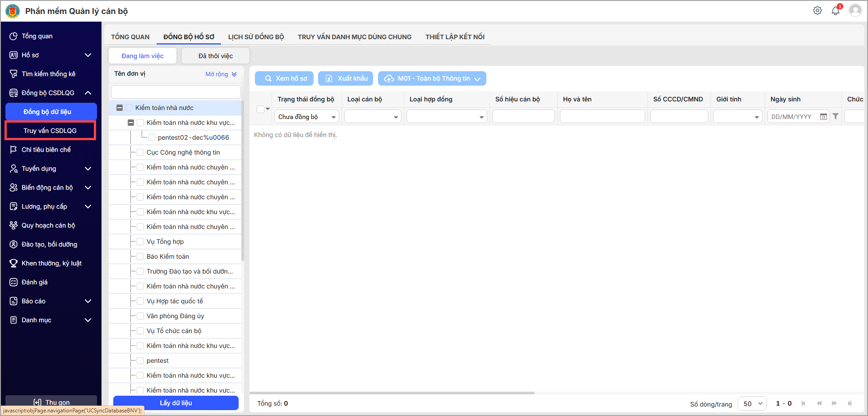Check the Cục Công nghệ thông tin checkbox

point(140,152)
